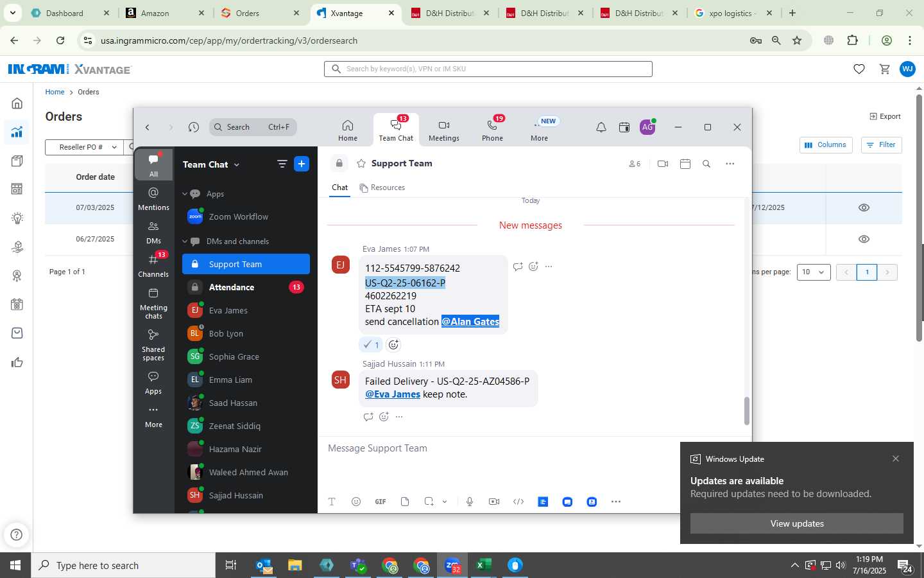Image resolution: width=924 pixels, height=578 pixels.
Task: Open the Xvantage shopping cart
Action: pos(884,69)
